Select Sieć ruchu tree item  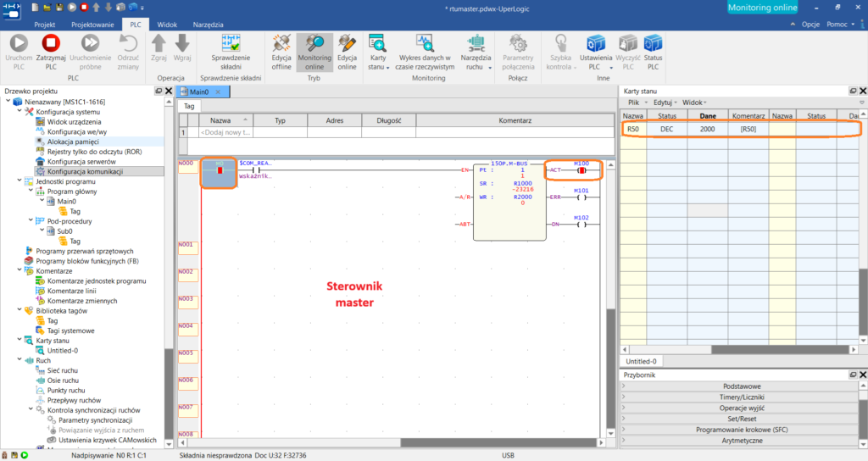click(63, 370)
